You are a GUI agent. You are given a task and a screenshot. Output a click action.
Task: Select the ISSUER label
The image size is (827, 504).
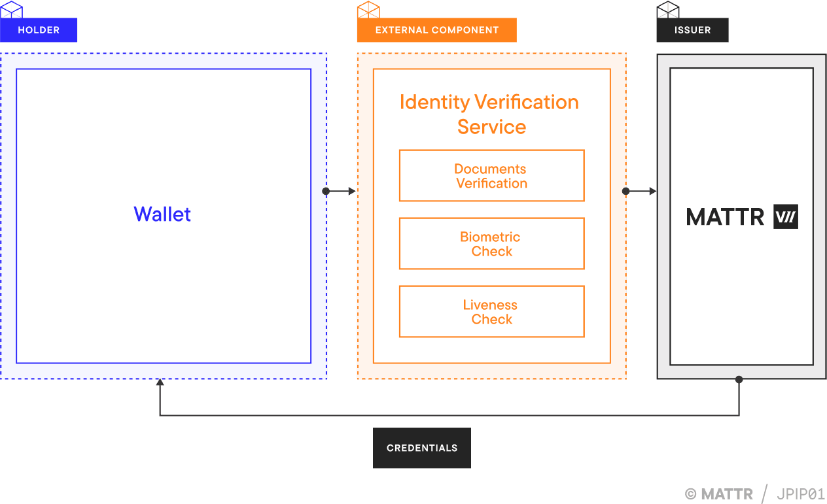point(692,30)
